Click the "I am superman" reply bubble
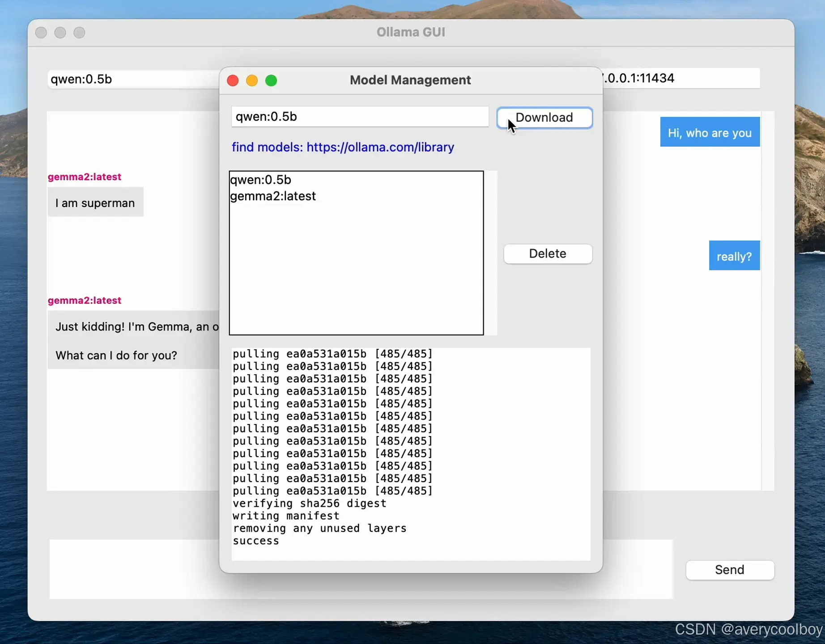The height and width of the screenshot is (644, 825). pyautogui.click(x=95, y=203)
